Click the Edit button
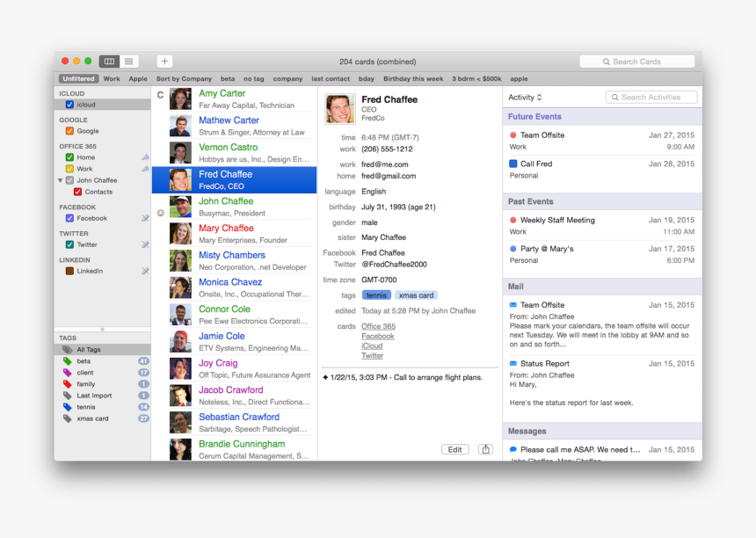 click(x=454, y=449)
